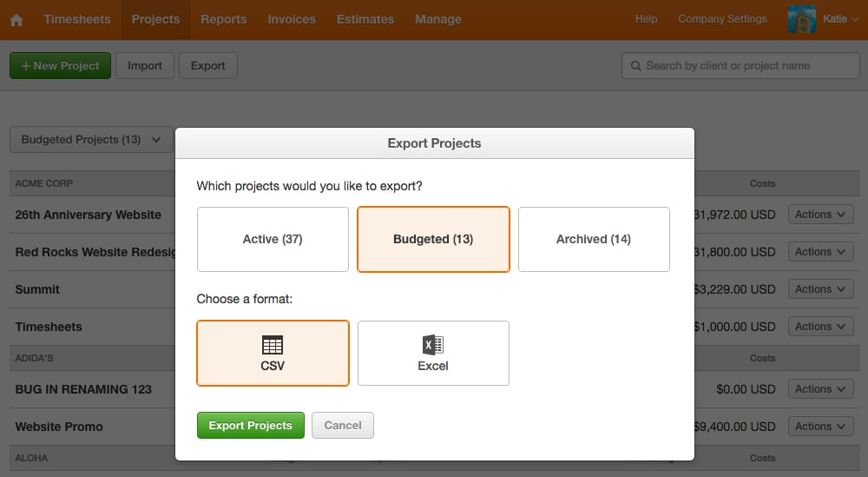Select Archived (14) projects option
Viewport: 868px width, 477px height.
coord(594,239)
